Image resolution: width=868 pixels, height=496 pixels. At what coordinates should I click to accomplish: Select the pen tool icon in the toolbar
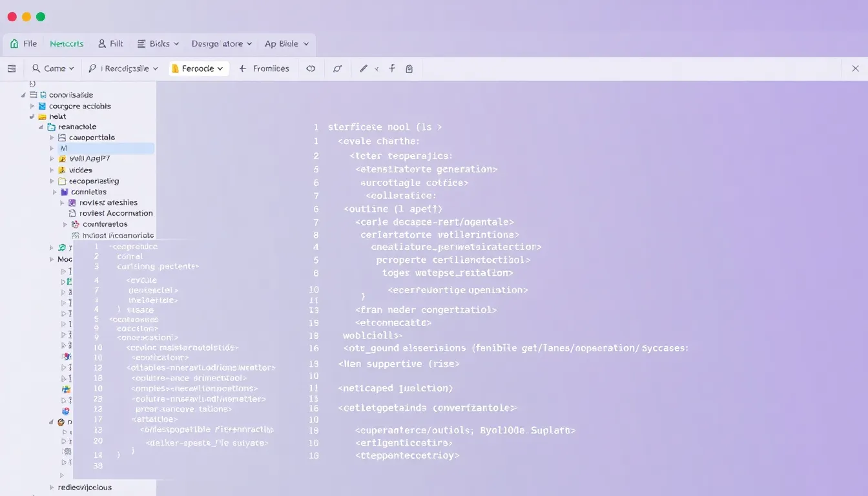click(364, 68)
